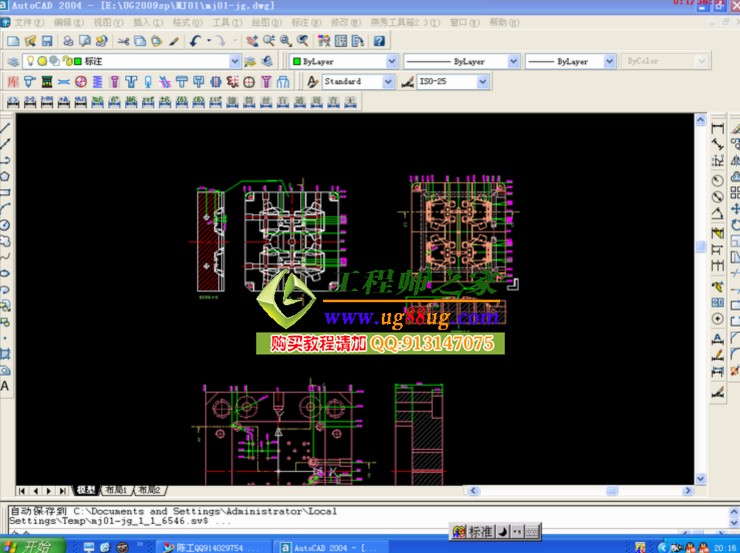Open the Standard text style dropdown
Viewport: 740px width, 553px height.
388,82
